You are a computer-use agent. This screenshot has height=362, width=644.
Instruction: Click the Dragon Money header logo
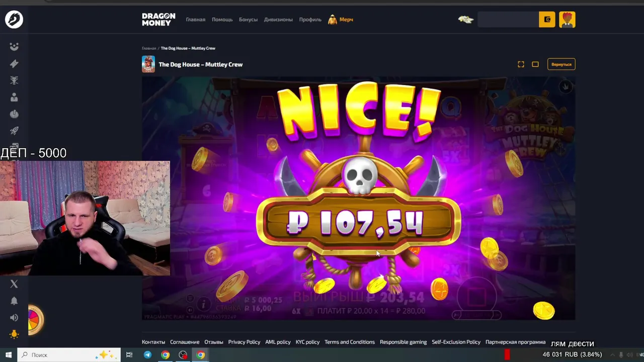click(158, 20)
